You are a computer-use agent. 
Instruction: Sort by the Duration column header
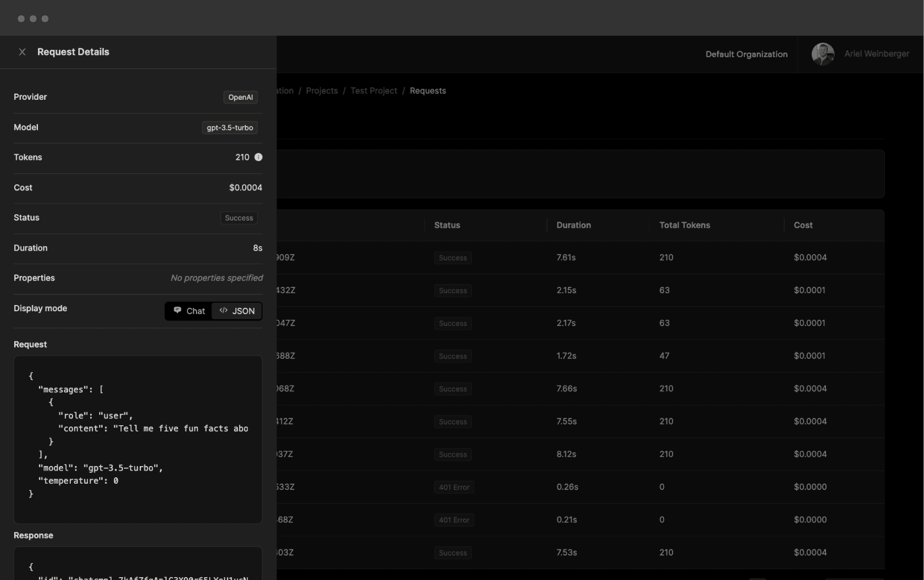(x=573, y=225)
